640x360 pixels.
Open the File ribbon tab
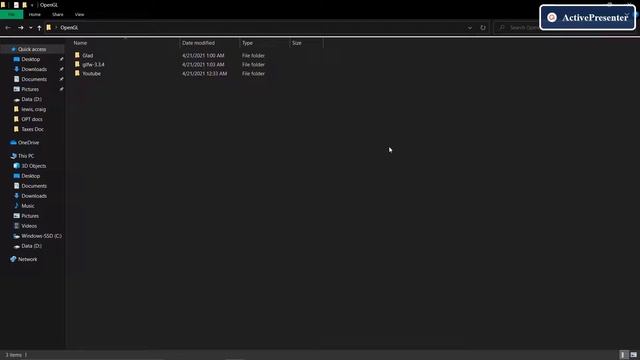pyautogui.click(x=11, y=15)
